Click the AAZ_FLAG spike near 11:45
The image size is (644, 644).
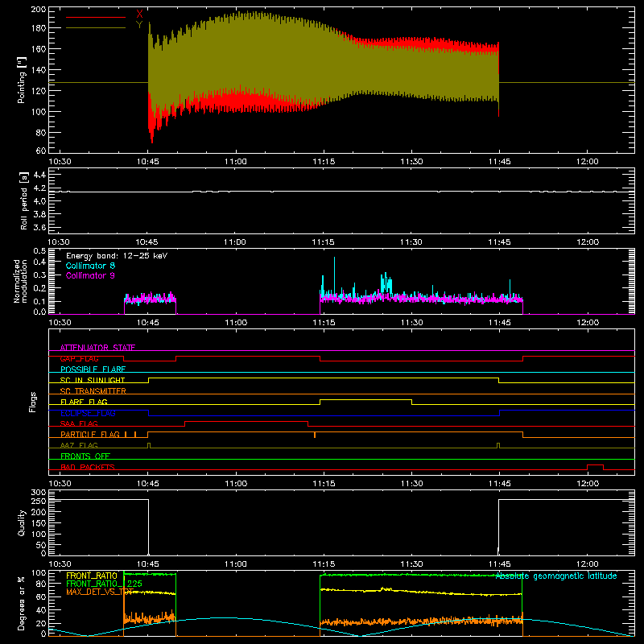(498, 445)
